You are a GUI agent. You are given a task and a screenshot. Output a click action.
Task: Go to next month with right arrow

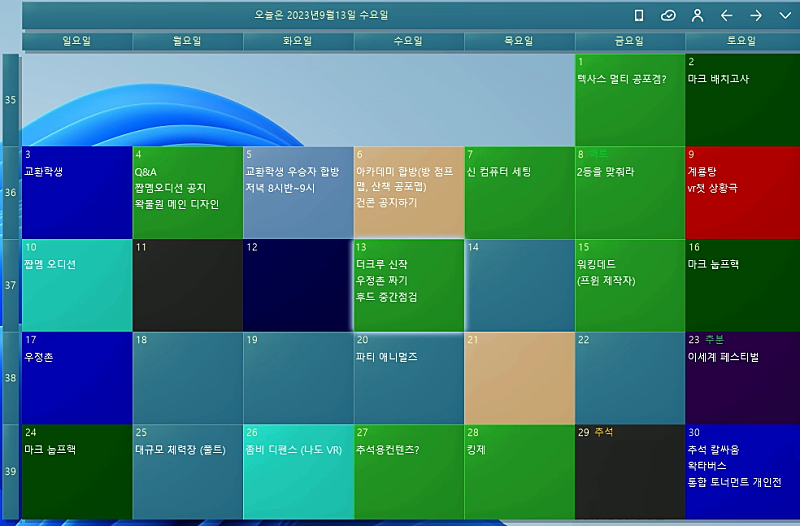(756, 16)
